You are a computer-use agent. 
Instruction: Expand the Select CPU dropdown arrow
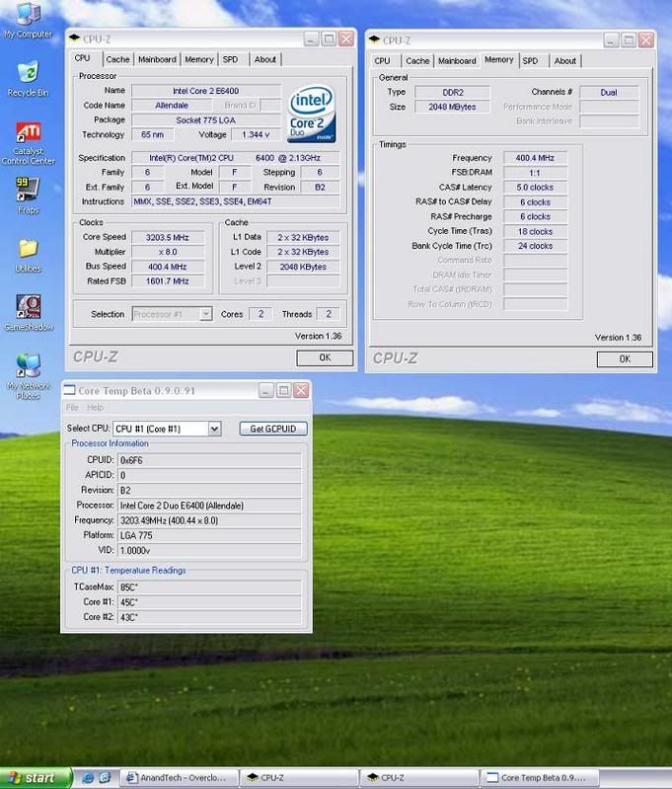point(215,429)
